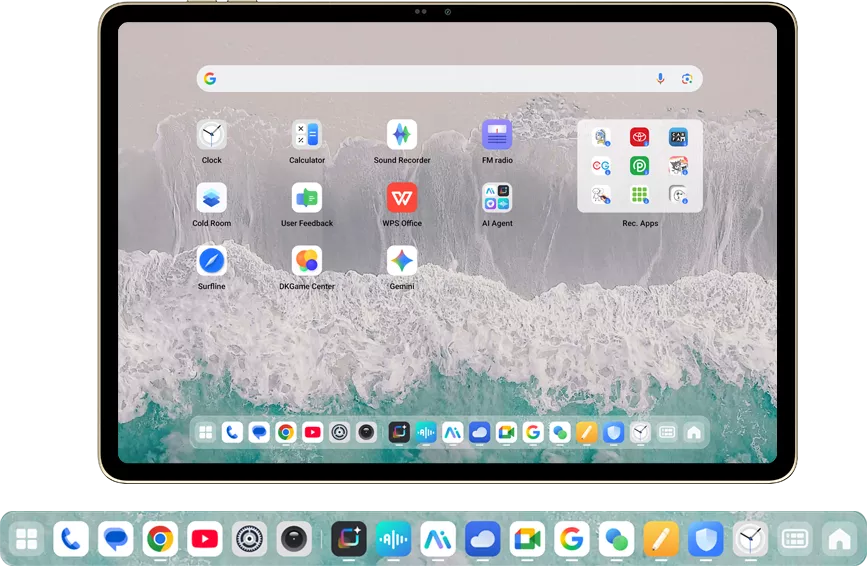Image resolution: width=867 pixels, height=566 pixels.
Task: Open the Rec. Apps folder label
Action: coord(640,224)
